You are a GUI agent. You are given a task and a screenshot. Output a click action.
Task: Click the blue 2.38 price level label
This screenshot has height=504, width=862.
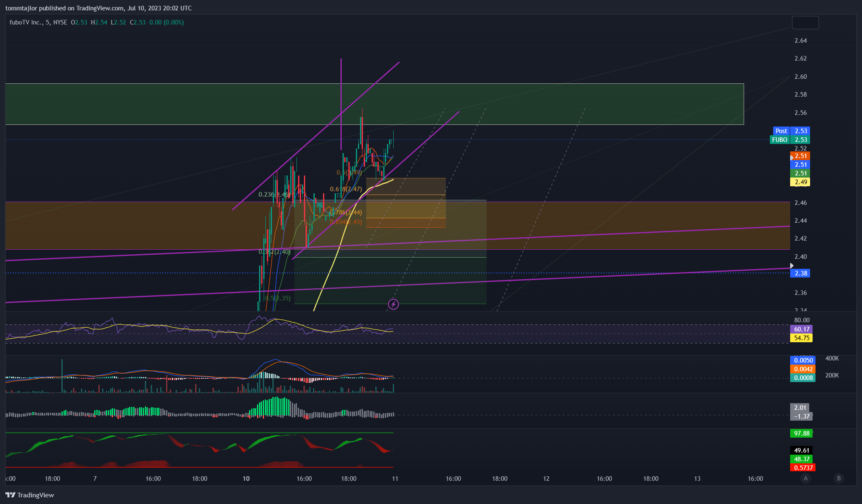coord(800,273)
